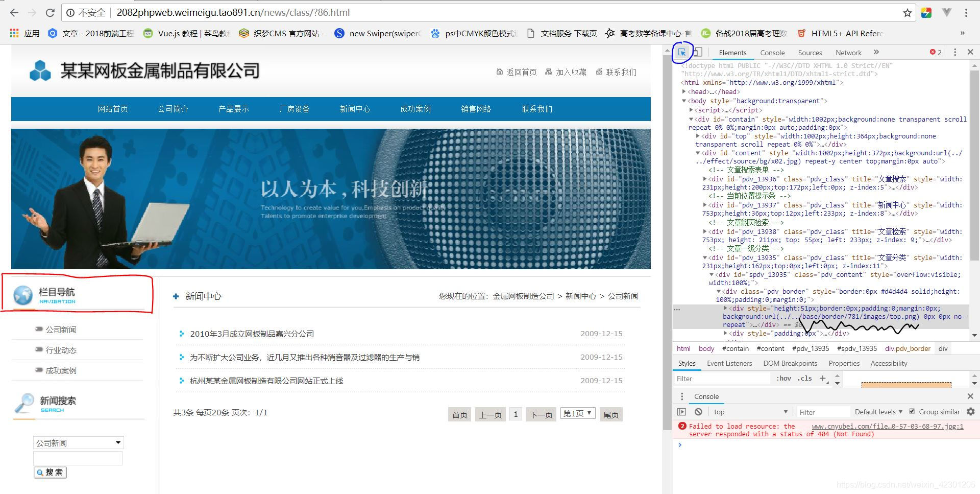Clear the console with the ban icon
Image resolution: width=980 pixels, height=494 pixels.
(698, 412)
